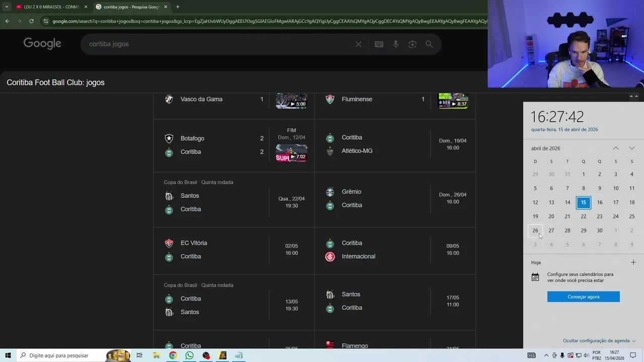Screen dimensions: 644x362
Task: Select day 26 in the calendar
Action: pos(535,230)
